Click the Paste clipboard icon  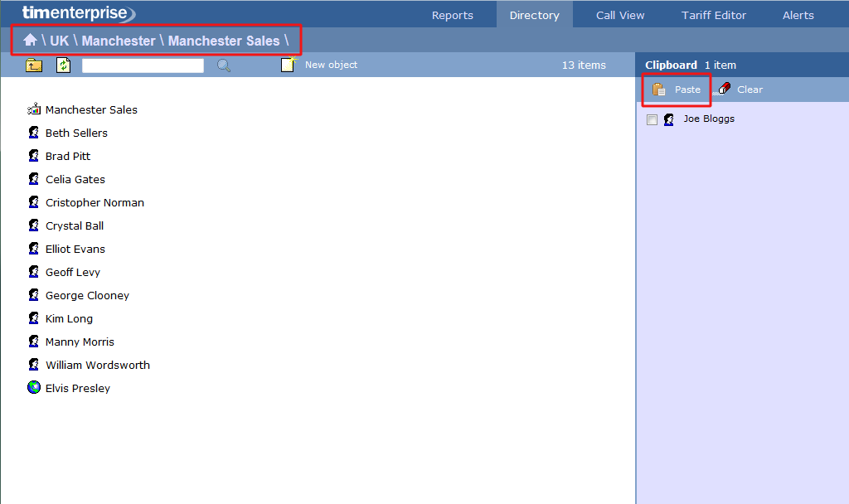[x=658, y=90]
